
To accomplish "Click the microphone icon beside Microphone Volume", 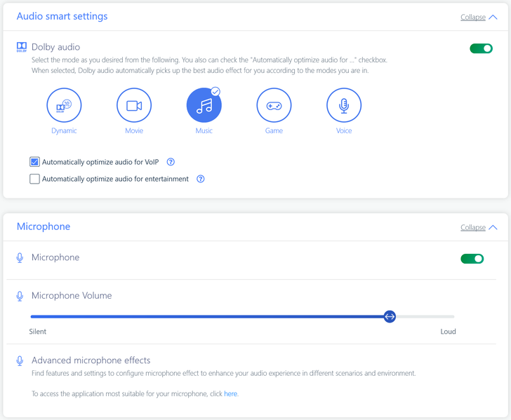I will [x=20, y=296].
